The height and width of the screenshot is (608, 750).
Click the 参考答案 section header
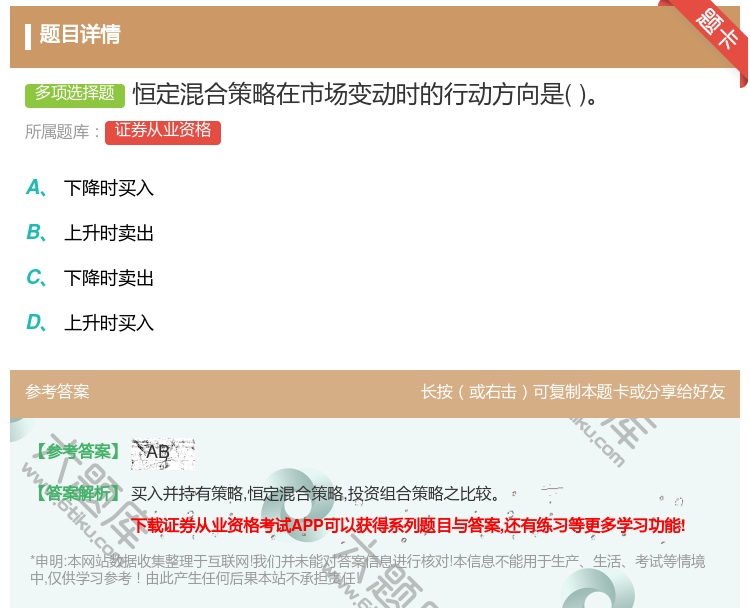(x=57, y=392)
